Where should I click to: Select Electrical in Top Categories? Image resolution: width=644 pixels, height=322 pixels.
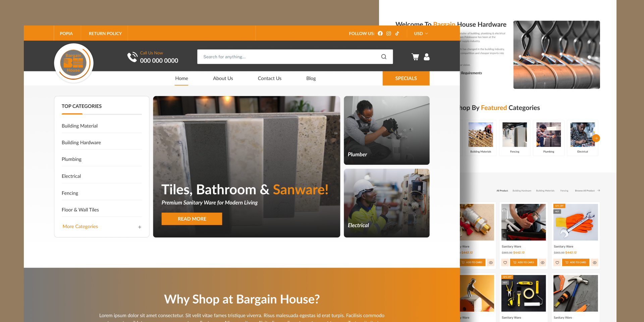pos(71,176)
